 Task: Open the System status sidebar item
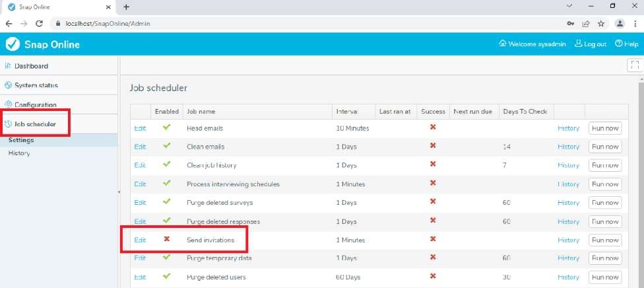[36, 85]
